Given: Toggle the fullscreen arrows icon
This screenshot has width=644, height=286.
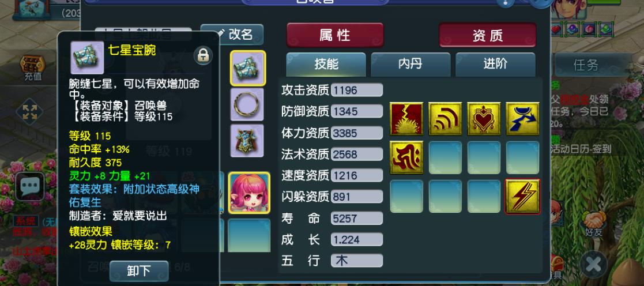Looking at the screenshot, I should tap(29, 112).
